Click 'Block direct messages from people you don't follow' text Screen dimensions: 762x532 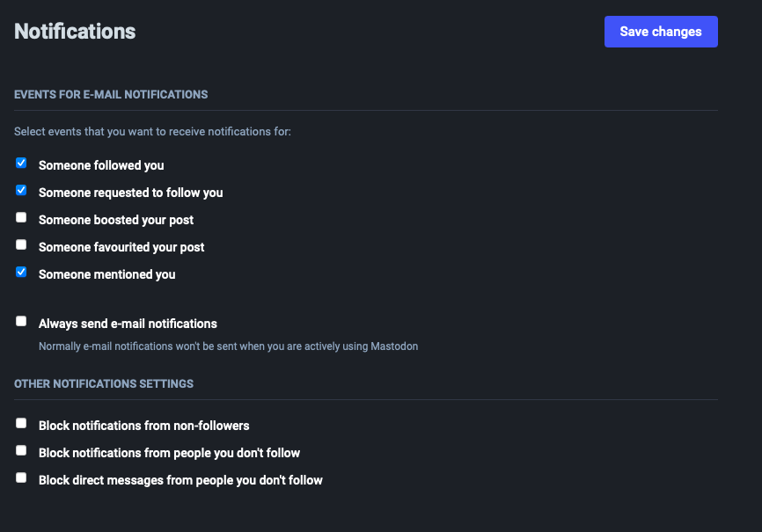click(180, 480)
